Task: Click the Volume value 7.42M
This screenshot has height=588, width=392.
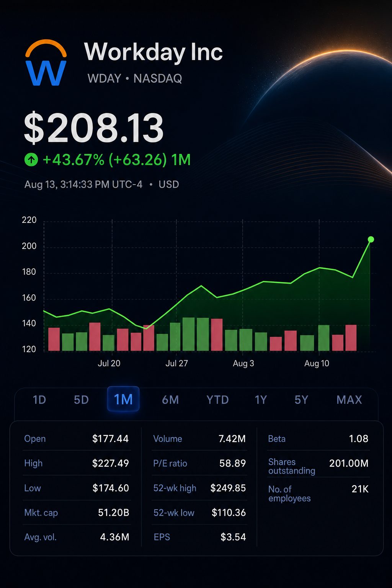Action: click(232, 439)
